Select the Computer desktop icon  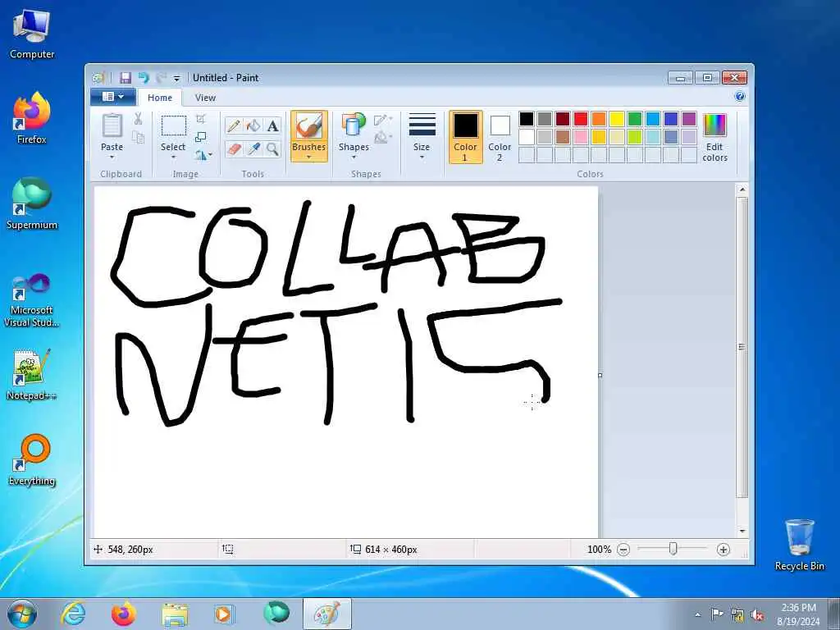32,33
